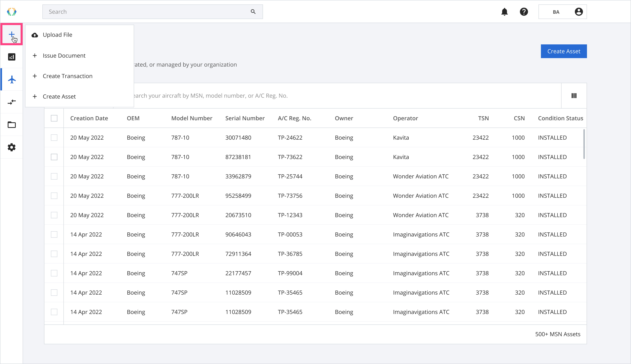
Task: Click registration TP-99004 cell
Action: 290,273
